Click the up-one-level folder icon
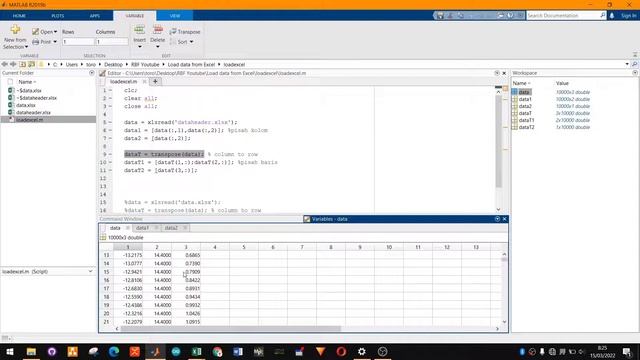Viewport: 640px width, 360px height. pos(22,64)
